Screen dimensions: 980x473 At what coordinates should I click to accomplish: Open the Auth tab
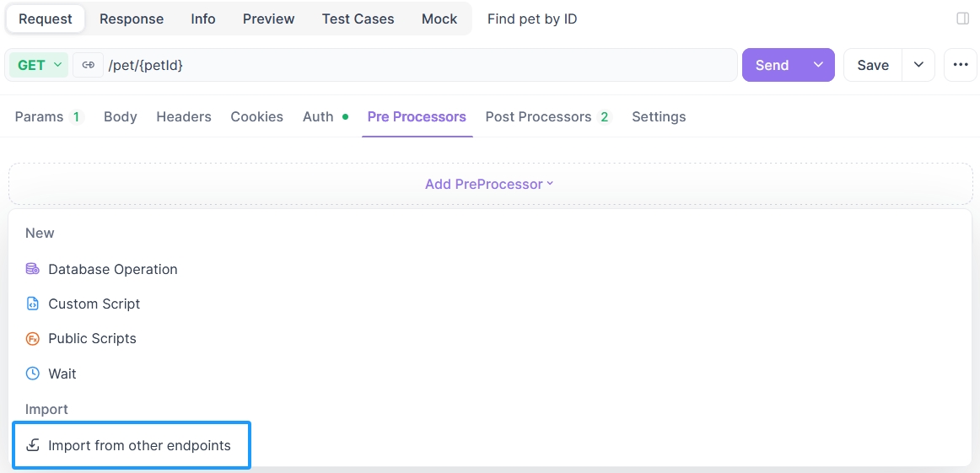click(318, 117)
